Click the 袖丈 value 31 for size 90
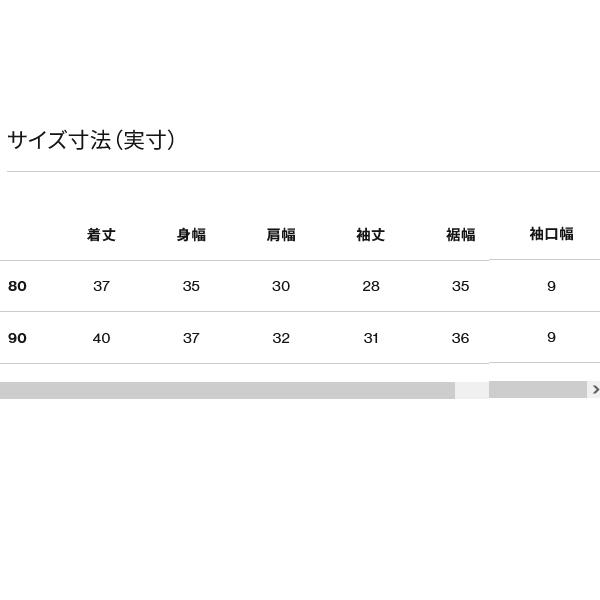Screen dimensions: 600x600 [371, 338]
